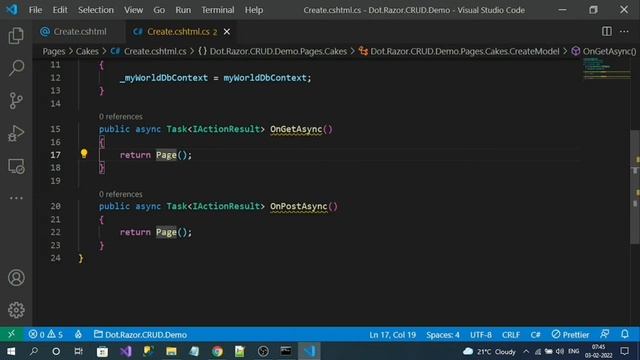
Task: Change CRLF end of line sequence
Action: pyautogui.click(x=511, y=335)
